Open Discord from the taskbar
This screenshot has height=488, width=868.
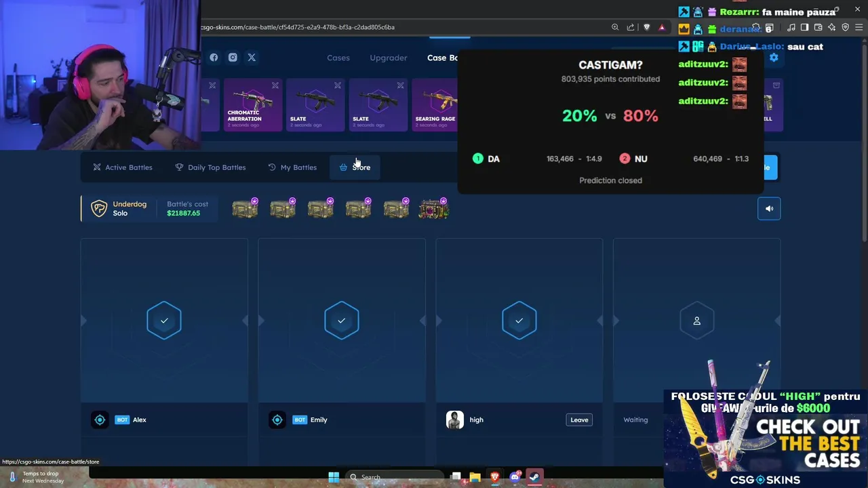tap(515, 477)
